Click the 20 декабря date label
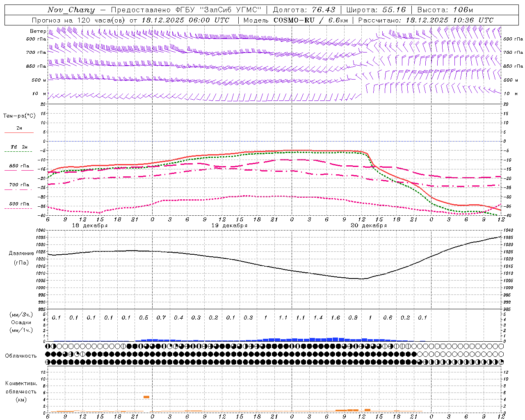 (369, 226)
